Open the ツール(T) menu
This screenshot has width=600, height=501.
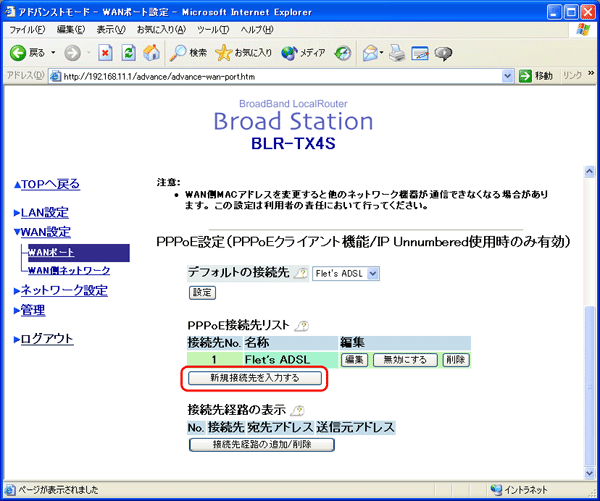point(213,29)
